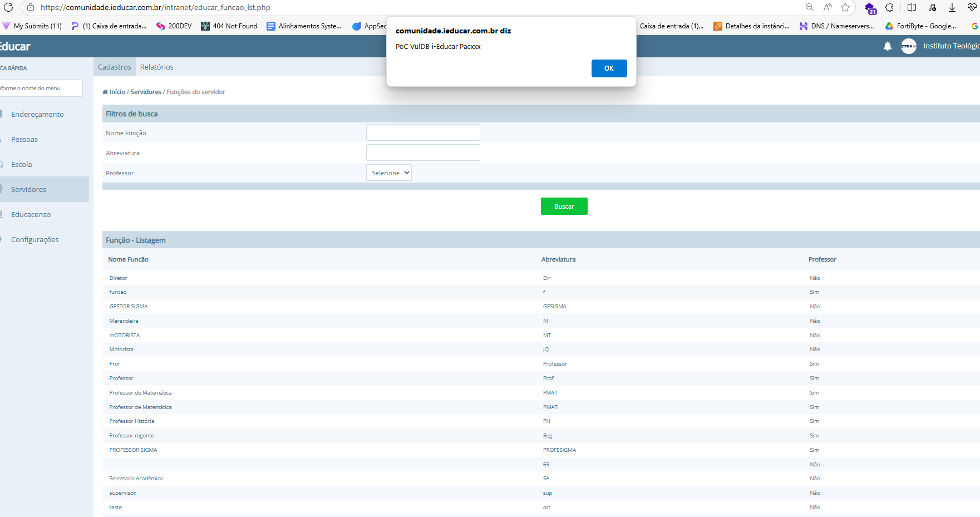Click the green Buscar button

564,206
